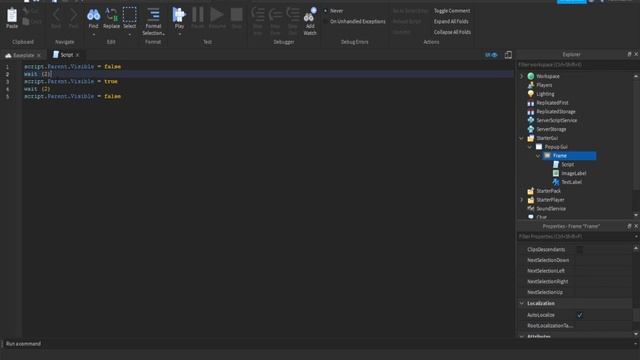Select Script under Frame
This screenshot has width=640, height=360.
567,164
